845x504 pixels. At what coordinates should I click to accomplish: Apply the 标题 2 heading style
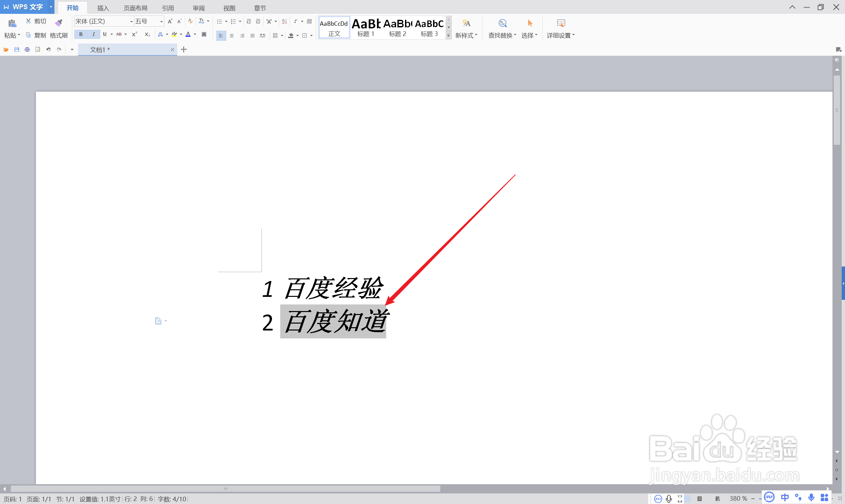coord(397,27)
